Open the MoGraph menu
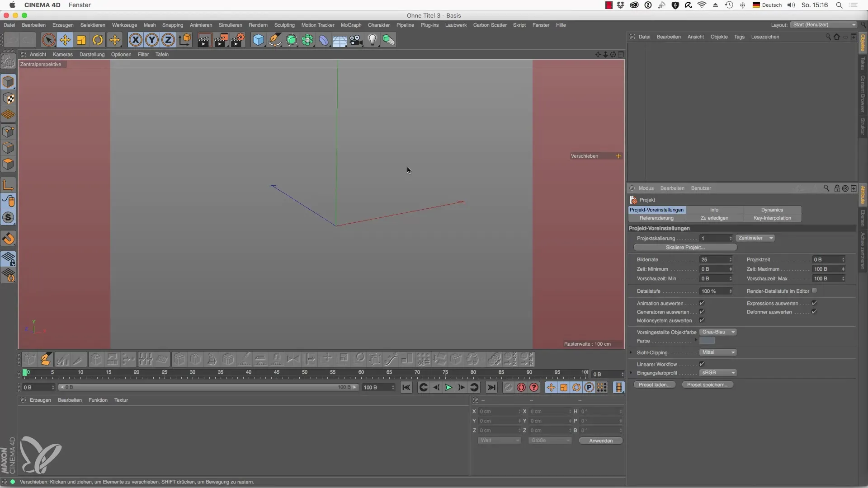868x488 pixels. (351, 25)
